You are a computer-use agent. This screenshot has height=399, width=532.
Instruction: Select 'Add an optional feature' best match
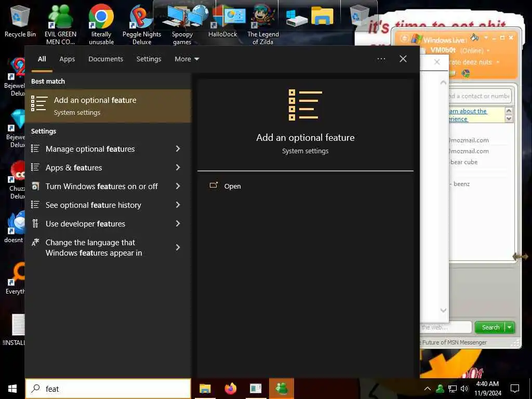(108, 106)
